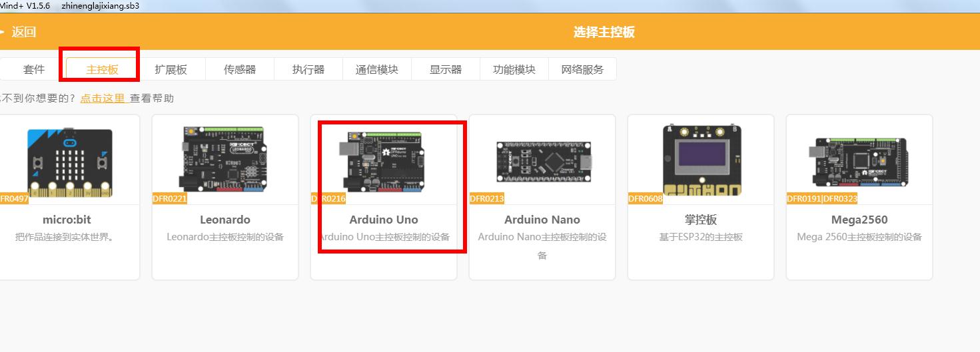980x352 pixels.
Task: Click the Mega2560 card title
Action: [x=859, y=220]
